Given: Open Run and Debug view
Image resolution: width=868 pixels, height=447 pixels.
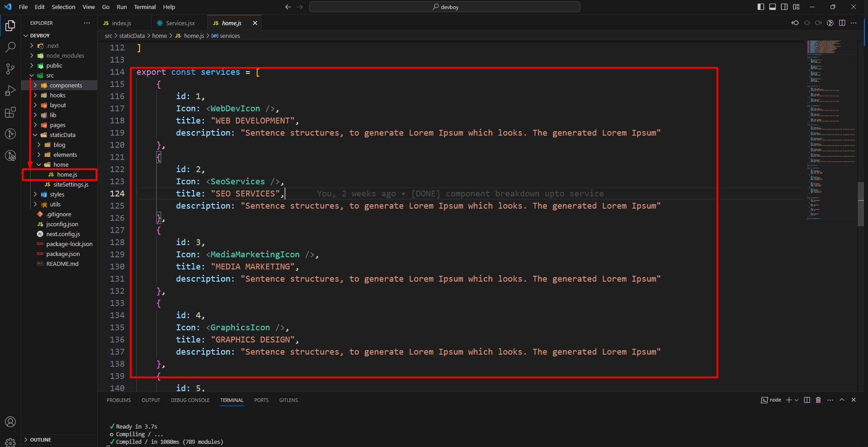Looking at the screenshot, I should (x=10, y=91).
